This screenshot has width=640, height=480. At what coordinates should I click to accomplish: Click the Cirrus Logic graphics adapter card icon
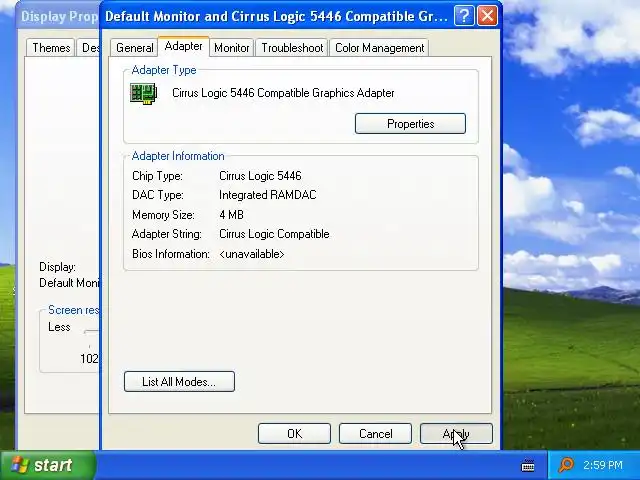pyautogui.click(x=143, y=93)
